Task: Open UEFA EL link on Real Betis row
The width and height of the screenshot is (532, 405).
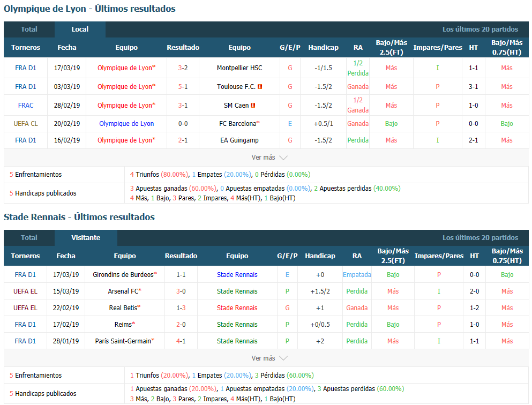Action: tap(25, 307)
